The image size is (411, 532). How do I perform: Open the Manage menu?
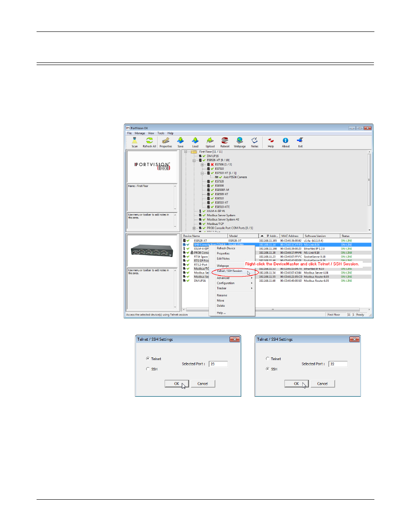(140, 133)
